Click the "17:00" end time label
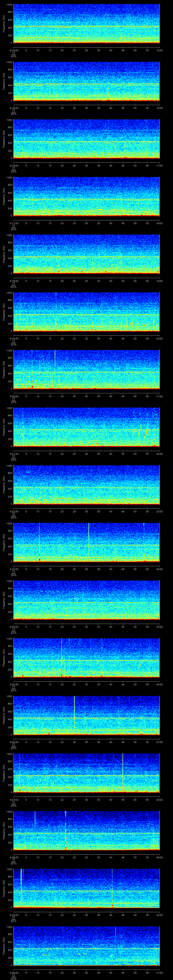The width and height of the screenshot is (173, 980). (159, 166)
